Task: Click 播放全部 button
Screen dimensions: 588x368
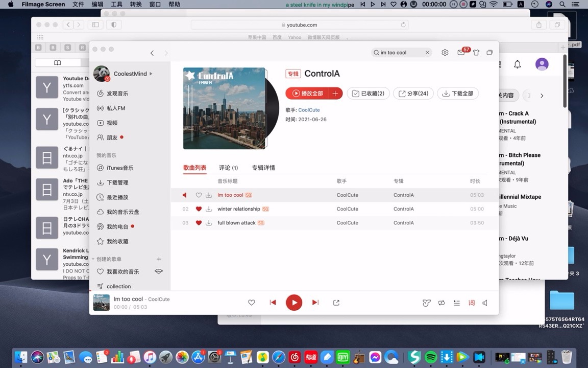Action: 307,93
